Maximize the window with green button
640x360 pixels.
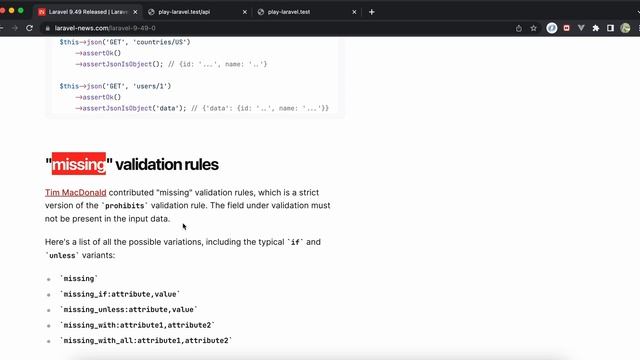click(x=21, y=11)
